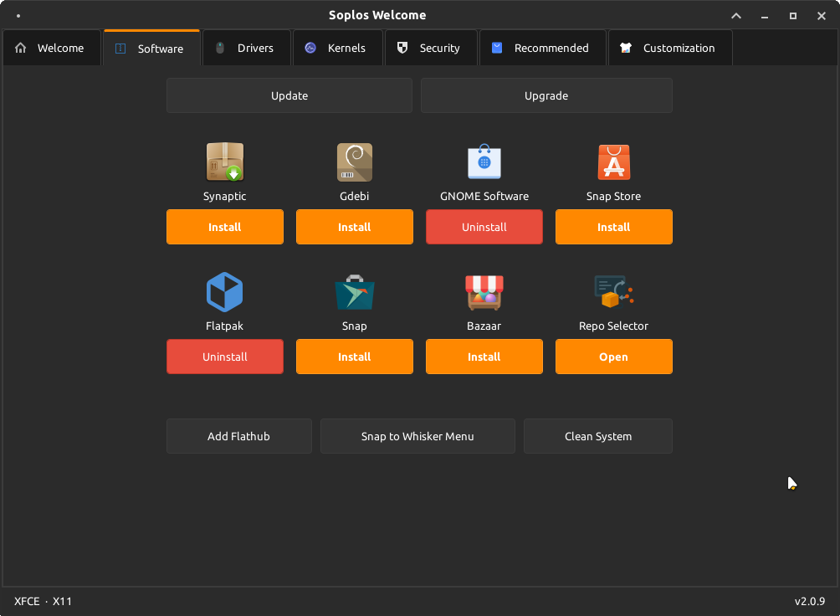Click the 'GNOME Software' label
Screen dimensions: 840x616
484,196
